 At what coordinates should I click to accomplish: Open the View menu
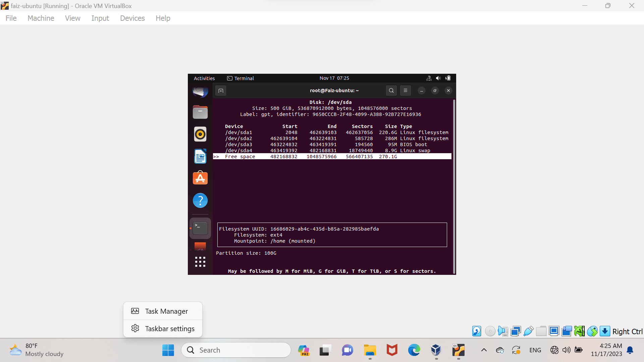[73, 18]
